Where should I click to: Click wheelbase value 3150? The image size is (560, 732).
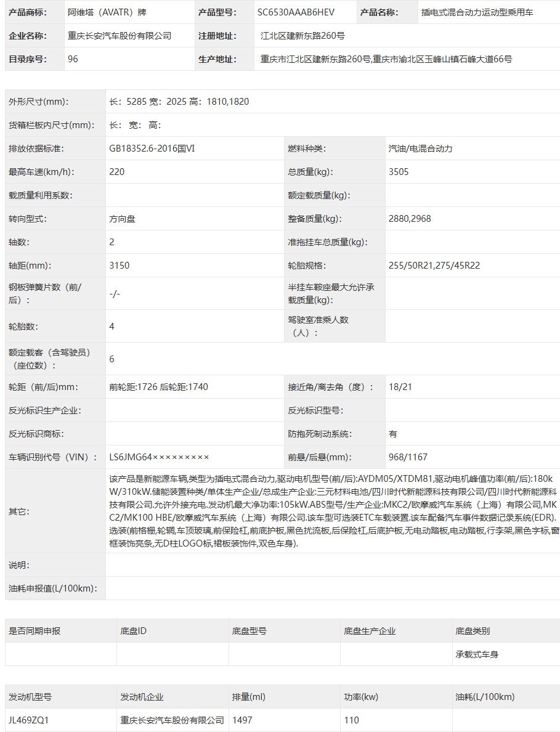tap(120, 266)
